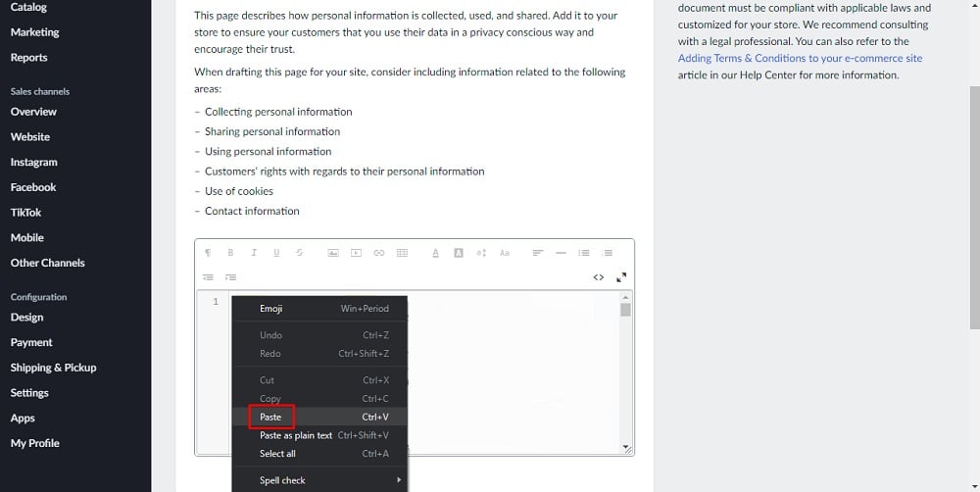Click the insert table icon
Image resolution: width=980 pixels, height=492 pixels.
402,253
